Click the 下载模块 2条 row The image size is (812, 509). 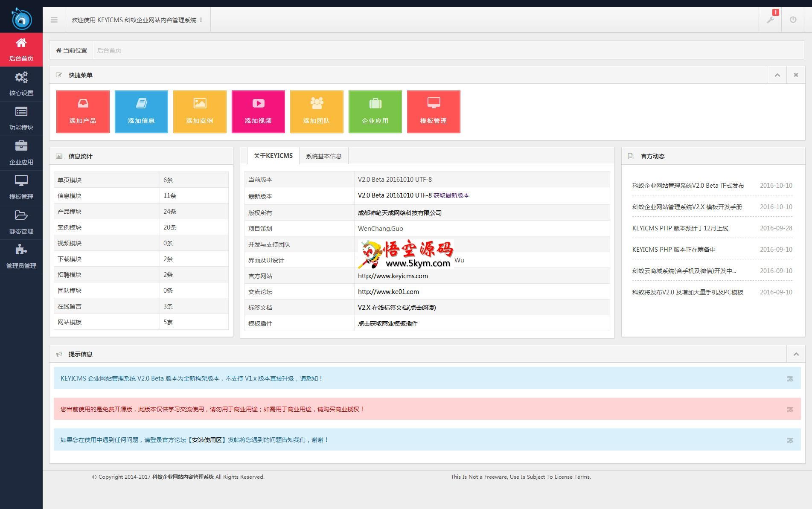click(141, 259)
